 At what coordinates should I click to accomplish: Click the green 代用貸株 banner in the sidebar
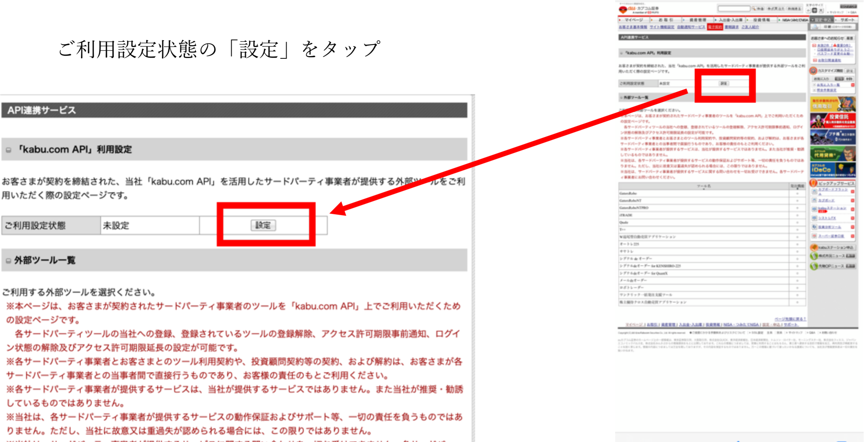click(833, 154)
